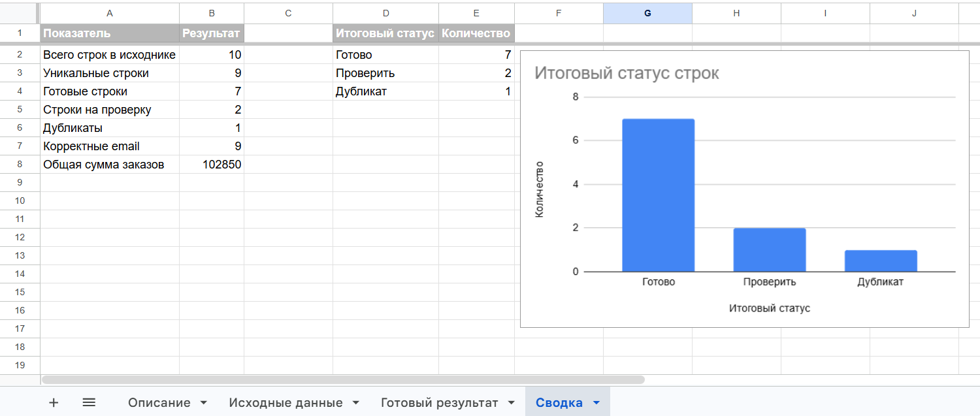This screenshot has height=416, width=980.
Task: Click the Готово axis label under chart
Action: click(659, 282)
